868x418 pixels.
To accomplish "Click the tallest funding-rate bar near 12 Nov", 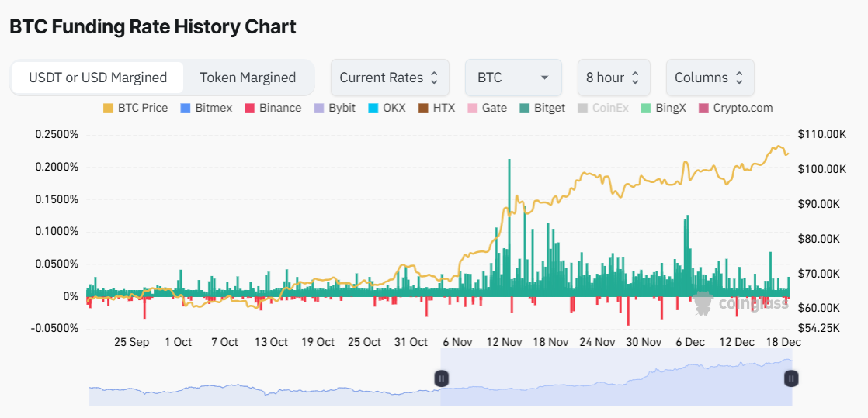I will pos(509,227).
